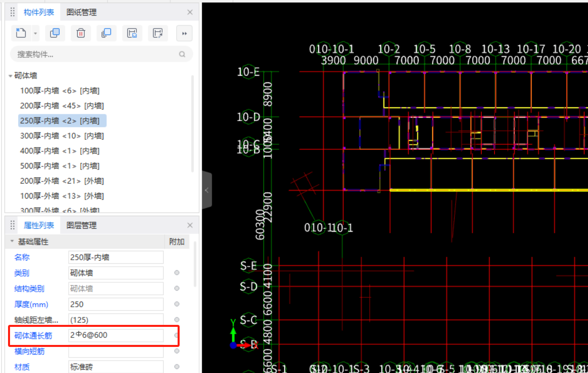Image resolution: width=588 pixels, height=373 pixels.
Task: Collapse the left side panel handle
Action: [207, 190]
